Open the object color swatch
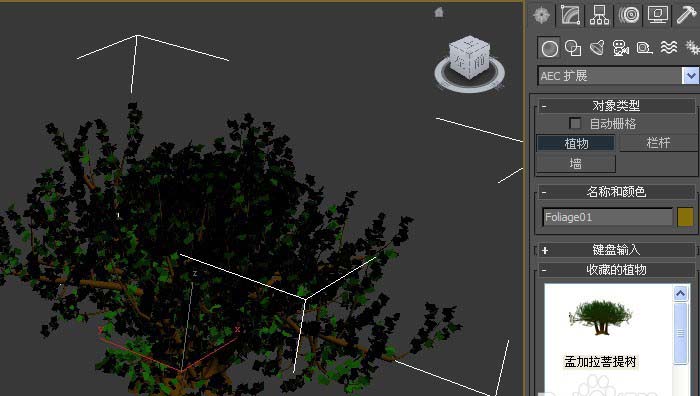Viewport: 700px width, 396px height. [x=685, y=217]
